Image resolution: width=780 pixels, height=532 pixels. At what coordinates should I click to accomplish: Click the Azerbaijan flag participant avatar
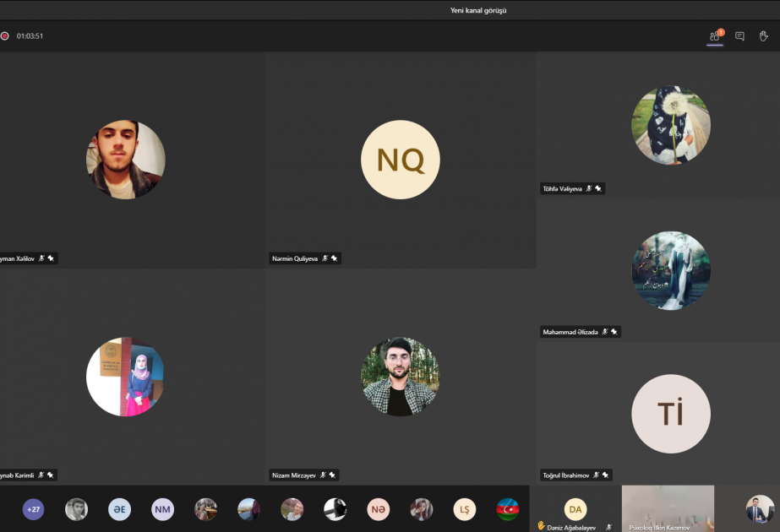click(x=507, y=509)
